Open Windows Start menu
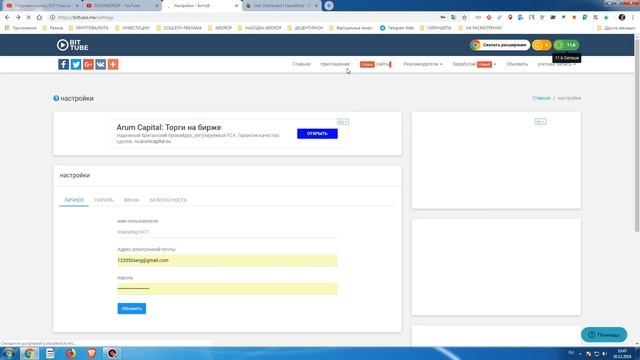 [x=8, y=353]
